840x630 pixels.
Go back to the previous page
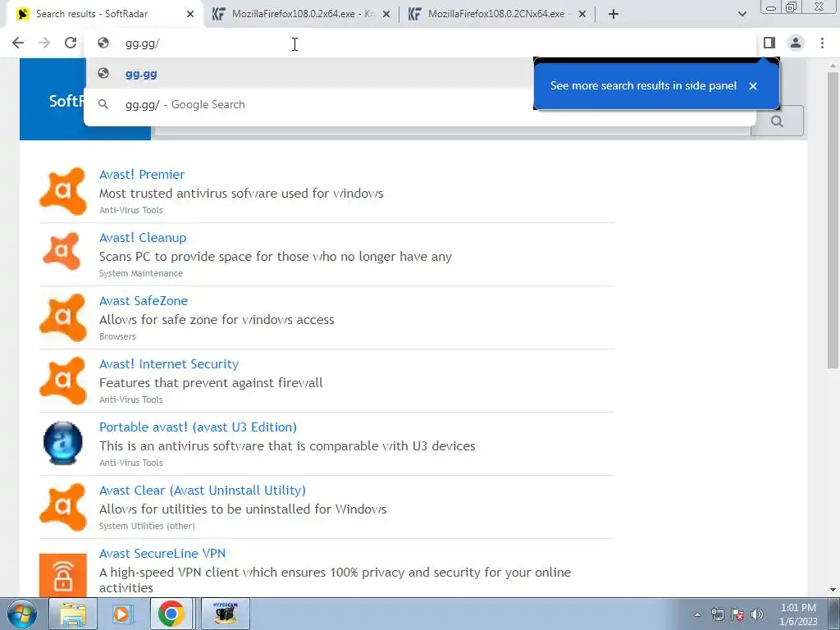18,43
